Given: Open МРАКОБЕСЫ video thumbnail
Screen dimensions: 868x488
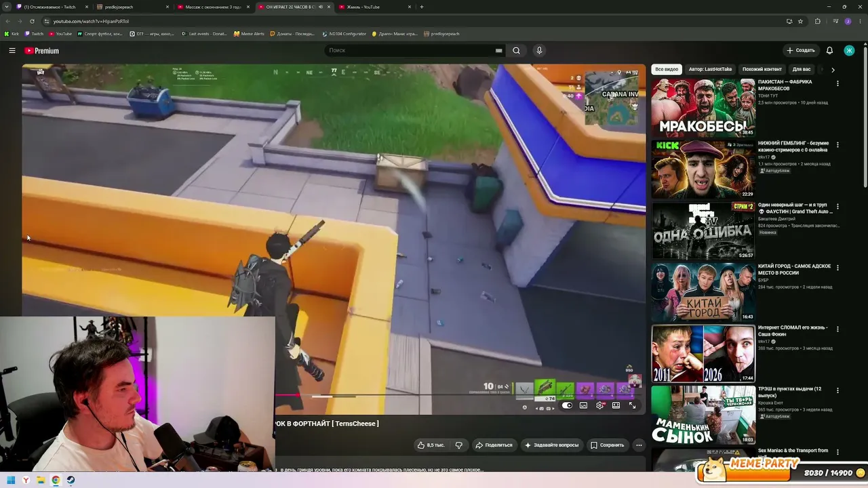Looking at the screenshot, I should [703, 108].
